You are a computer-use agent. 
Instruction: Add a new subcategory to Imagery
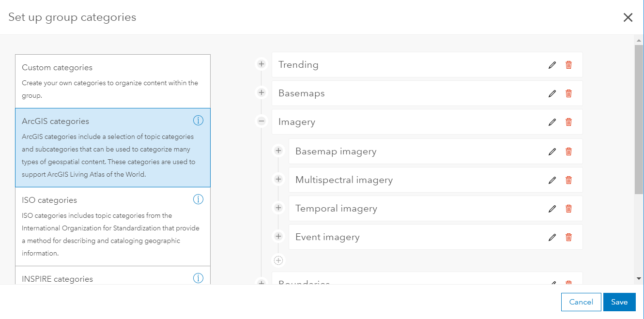278,260
